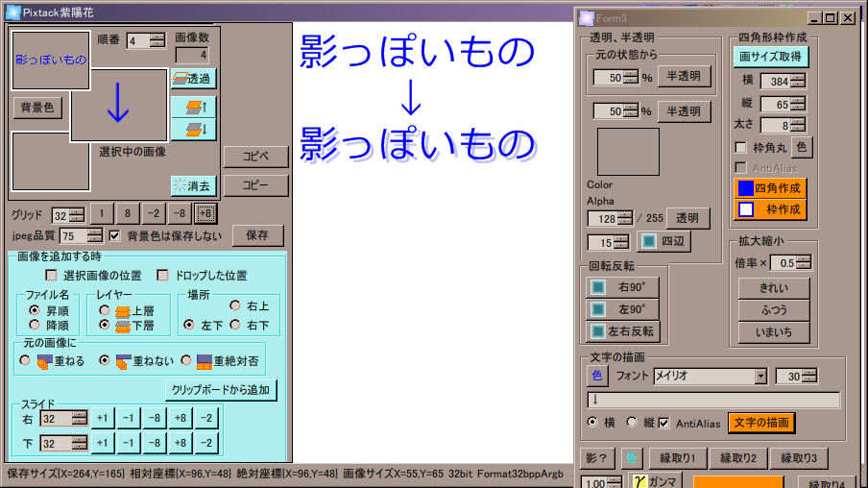868x488 pixels.
Task: Select 昇順 file name radio button
Action: 35,310
